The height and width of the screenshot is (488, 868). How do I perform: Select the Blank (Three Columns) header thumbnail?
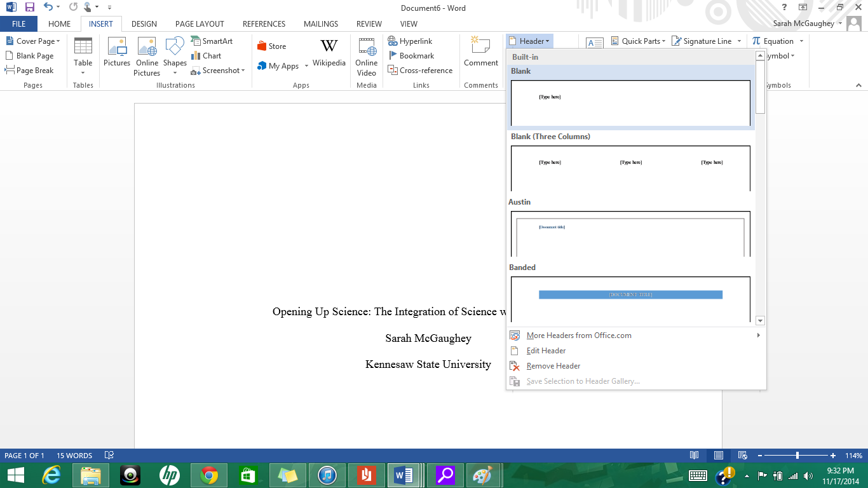630,168
